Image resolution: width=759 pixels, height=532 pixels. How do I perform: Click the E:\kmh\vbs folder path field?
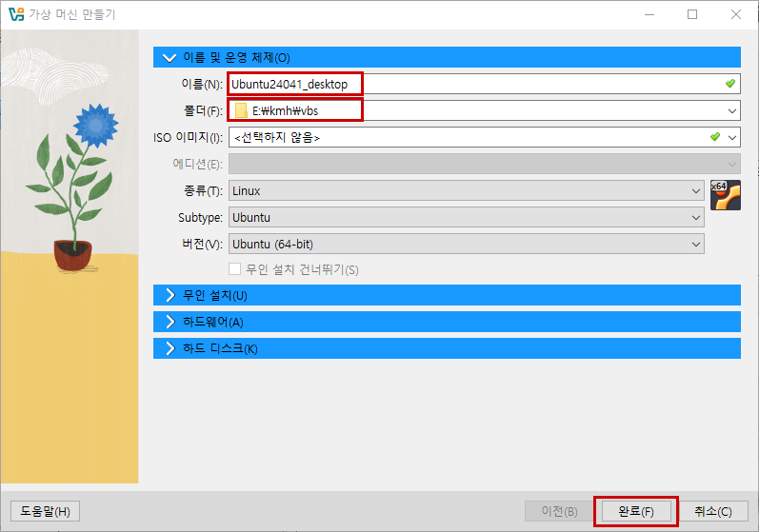[x=485, y=110]
